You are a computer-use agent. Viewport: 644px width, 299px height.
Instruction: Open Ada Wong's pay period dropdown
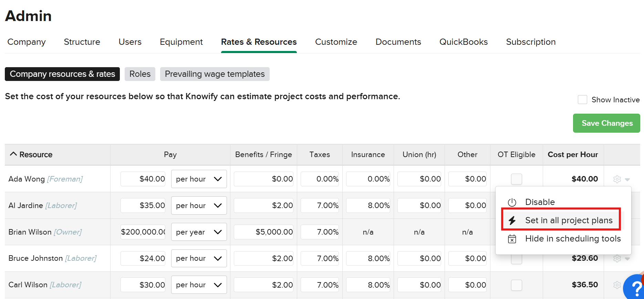pos(199,179)
